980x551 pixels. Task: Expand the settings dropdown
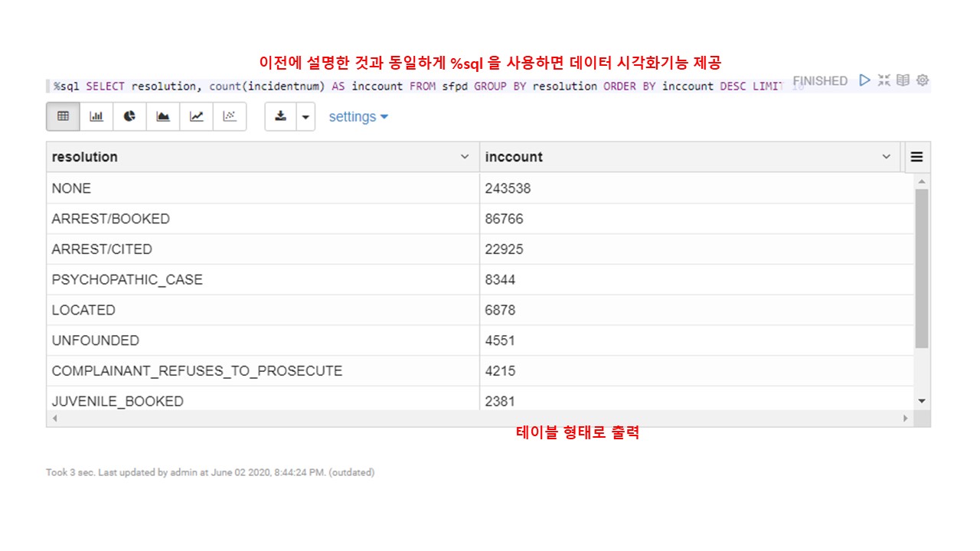click(358, 116)
